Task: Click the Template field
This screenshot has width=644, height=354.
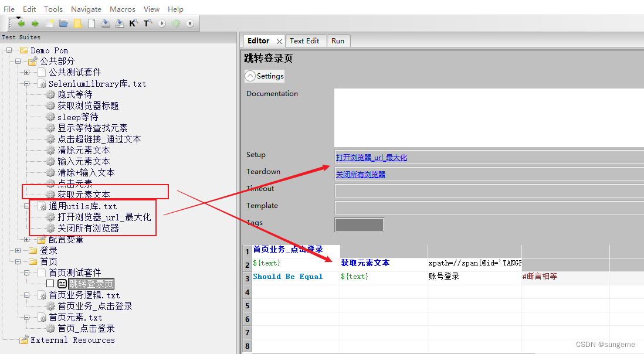Action: point(489,207)
